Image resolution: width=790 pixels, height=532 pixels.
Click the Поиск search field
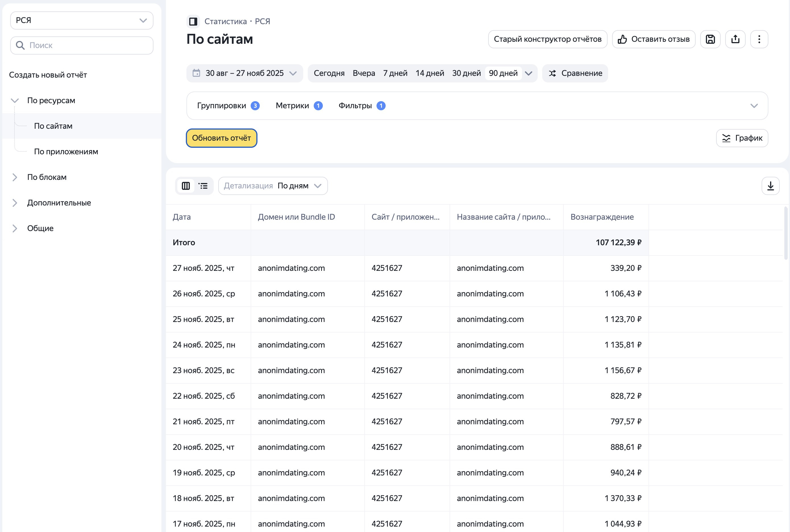pyautogui.click(x=81, y=45)
